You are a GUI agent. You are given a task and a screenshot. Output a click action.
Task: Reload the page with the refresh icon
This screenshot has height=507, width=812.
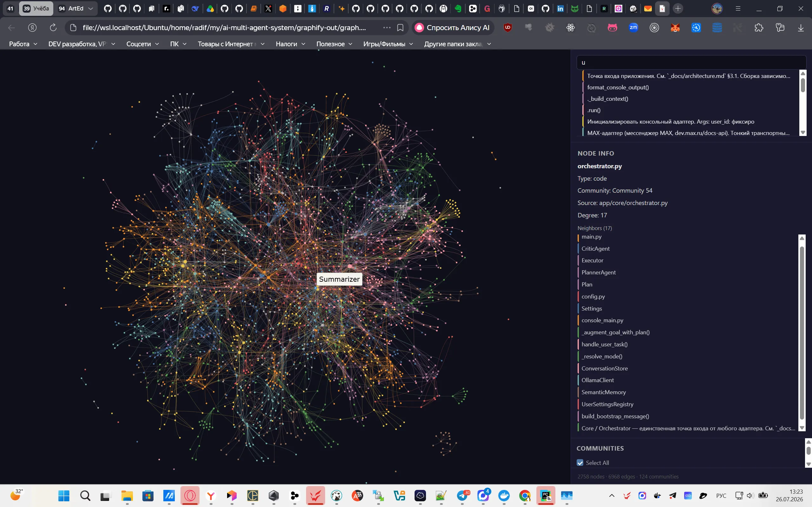[53, 28]
